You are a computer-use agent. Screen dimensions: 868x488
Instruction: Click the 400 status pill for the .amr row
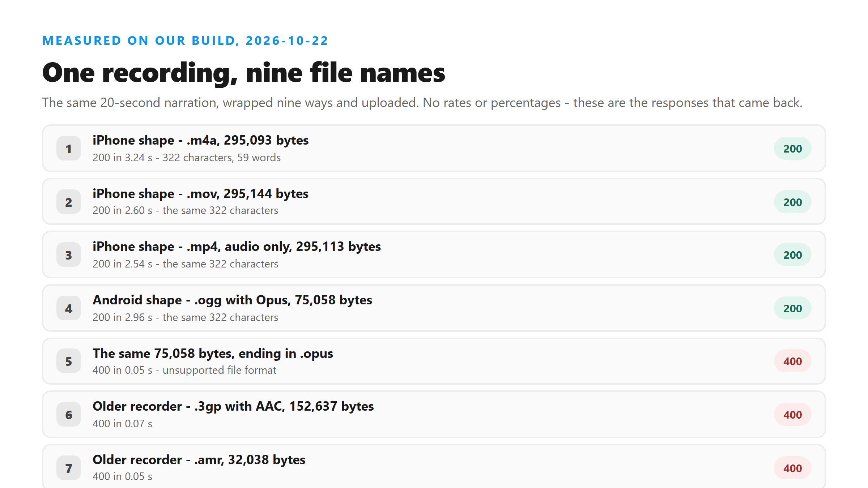pos(792,468)
